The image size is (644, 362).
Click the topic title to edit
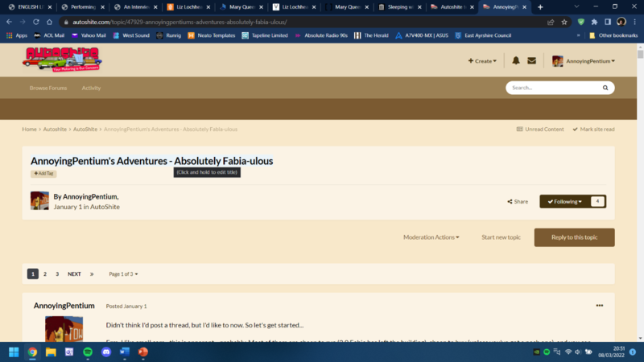coord(151,161)
